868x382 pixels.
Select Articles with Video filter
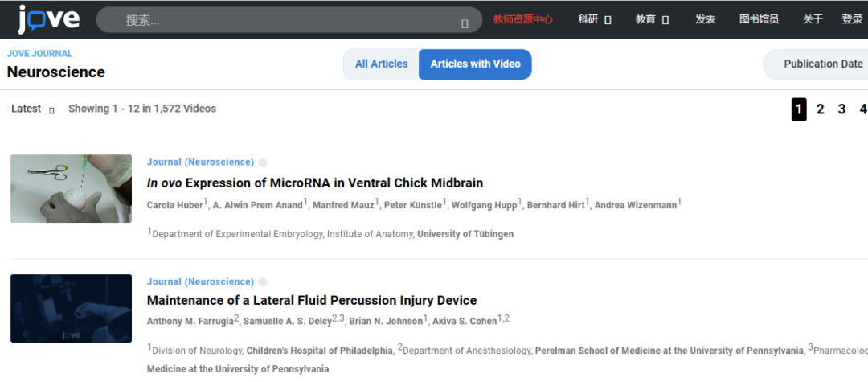click(475, 64)
